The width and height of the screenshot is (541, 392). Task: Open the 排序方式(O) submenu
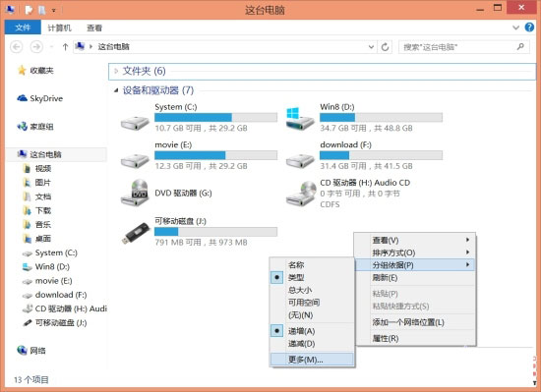[x=416, y=252]
